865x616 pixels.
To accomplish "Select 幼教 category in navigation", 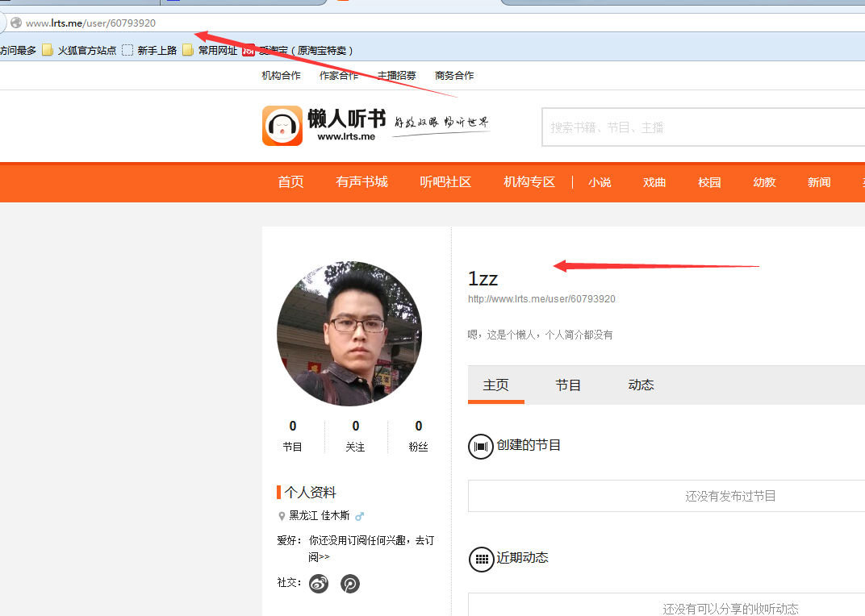I will (x=765, y=182).
